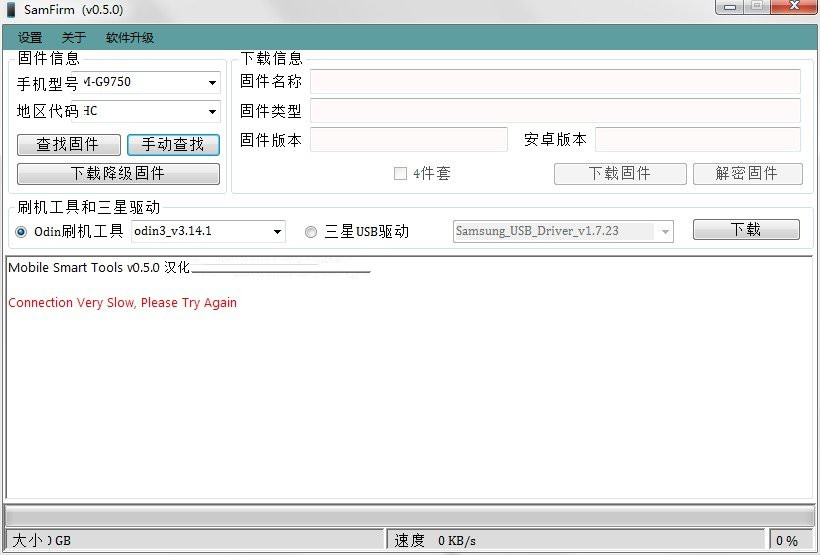Click the 下载 button for tools
This screenshot has width=820, height=555.
[x=746, y=230]
